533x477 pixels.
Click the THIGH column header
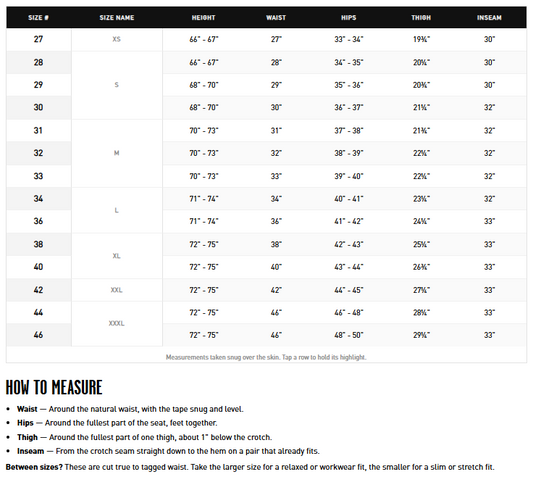point(421,18)
